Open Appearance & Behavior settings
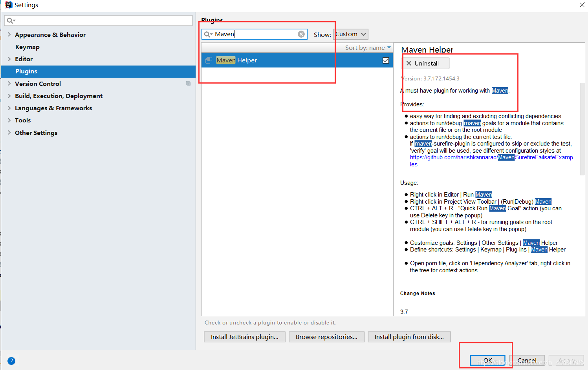The width and height of the screenshot is (588, 370). pyautogui.click(x=50, y=35)
